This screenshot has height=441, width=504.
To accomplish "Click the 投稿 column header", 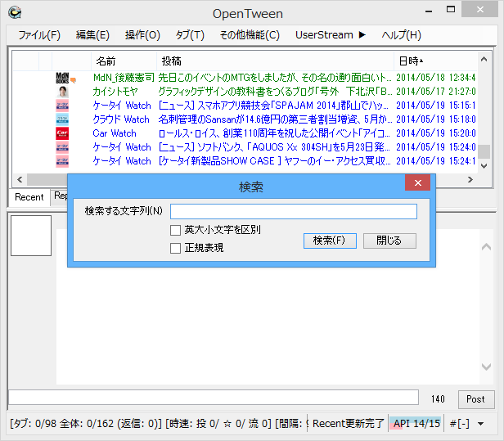I will pyautogui.click(x=275, y=61).
